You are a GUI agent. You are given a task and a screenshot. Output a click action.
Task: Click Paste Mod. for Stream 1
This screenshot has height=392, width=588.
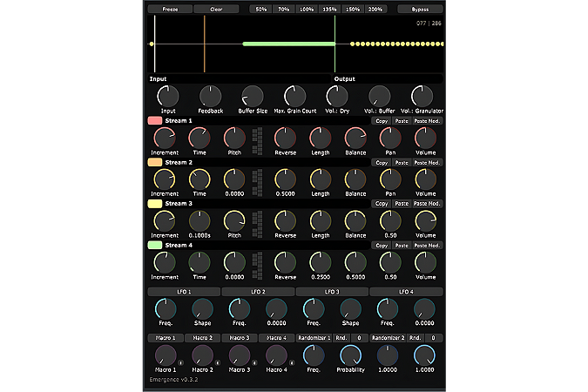(x=427, y=121)
